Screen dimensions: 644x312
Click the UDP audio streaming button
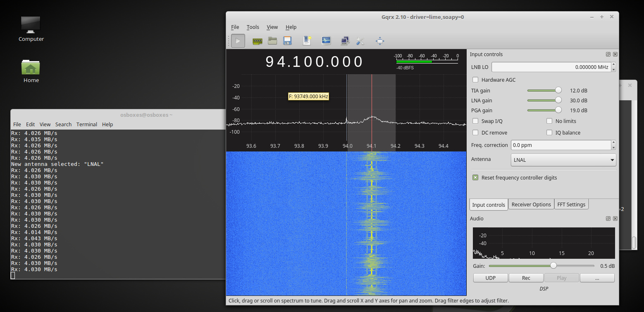pyautogui.click(x=490, y=278)
